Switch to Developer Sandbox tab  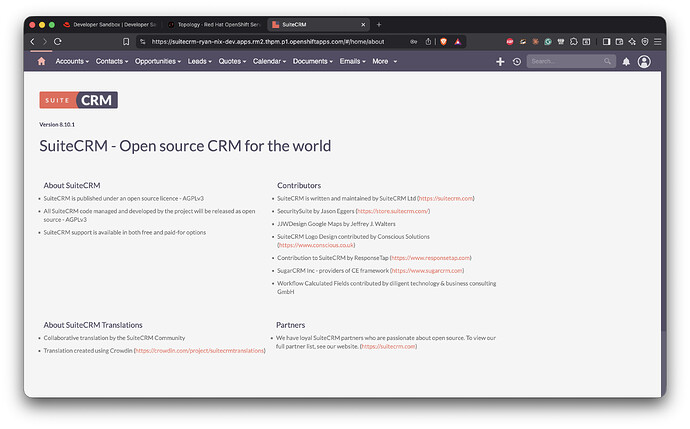(110, 25)
